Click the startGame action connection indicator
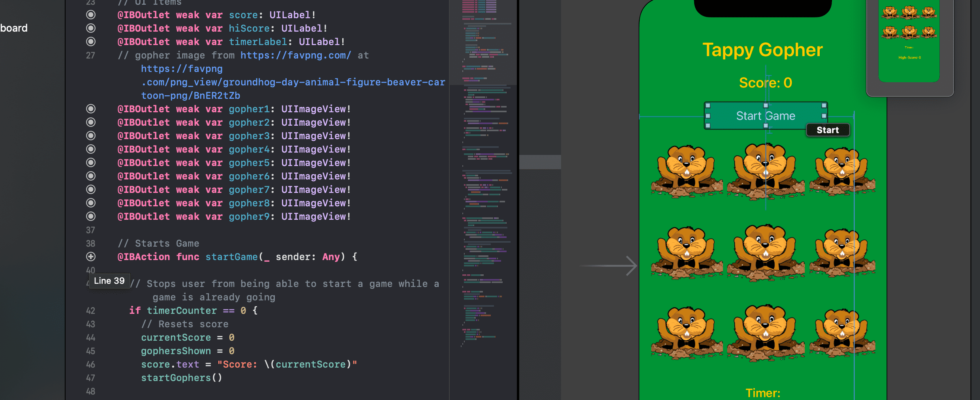 [91, 257]
